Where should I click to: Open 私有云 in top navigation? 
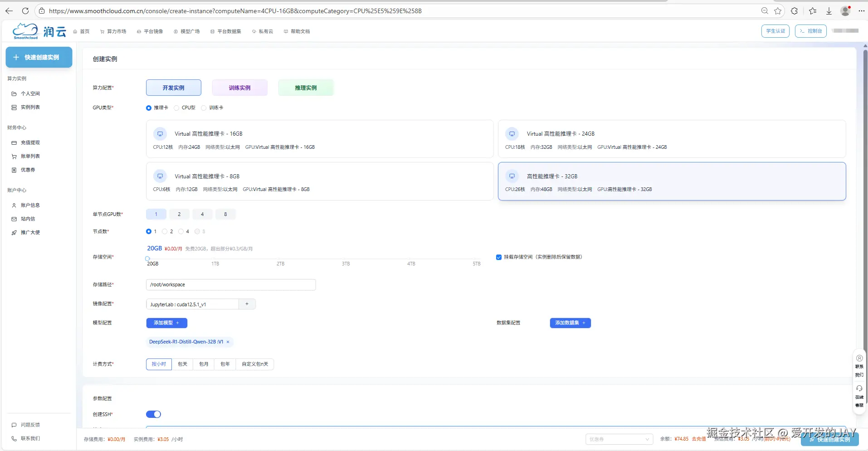point(263,31)
